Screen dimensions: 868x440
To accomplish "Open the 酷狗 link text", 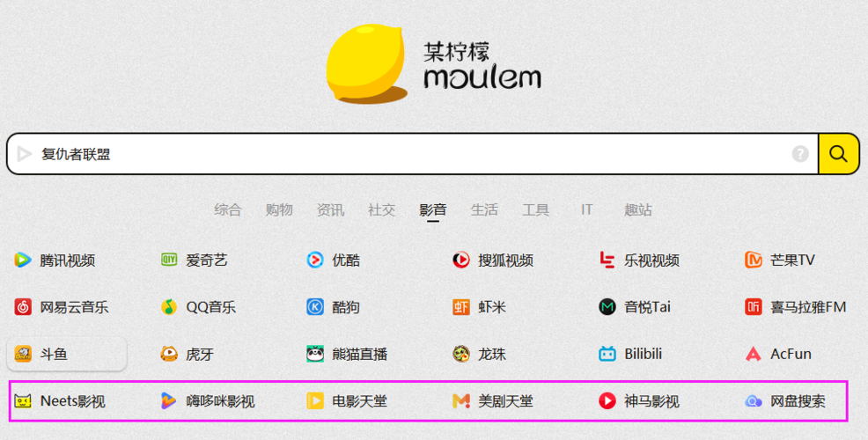I will [346, 307].
